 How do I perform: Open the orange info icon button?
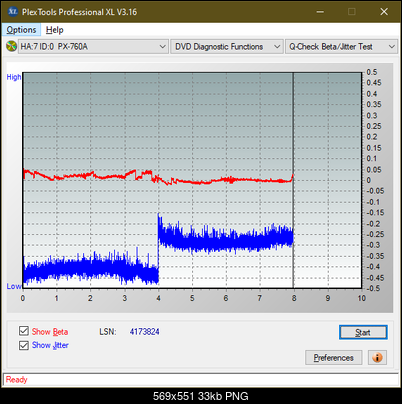point(377,358)
